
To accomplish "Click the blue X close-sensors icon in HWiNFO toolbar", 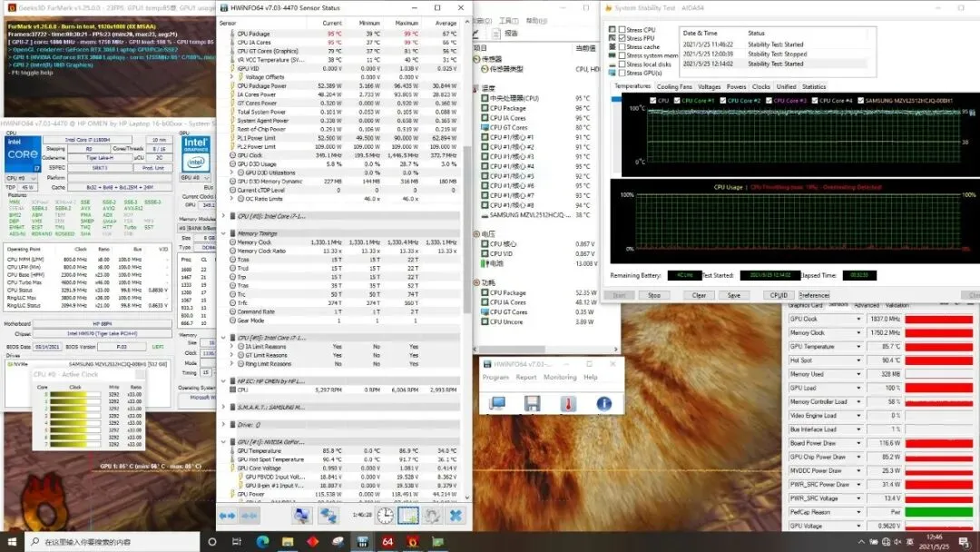I will [x=456, y=515].
